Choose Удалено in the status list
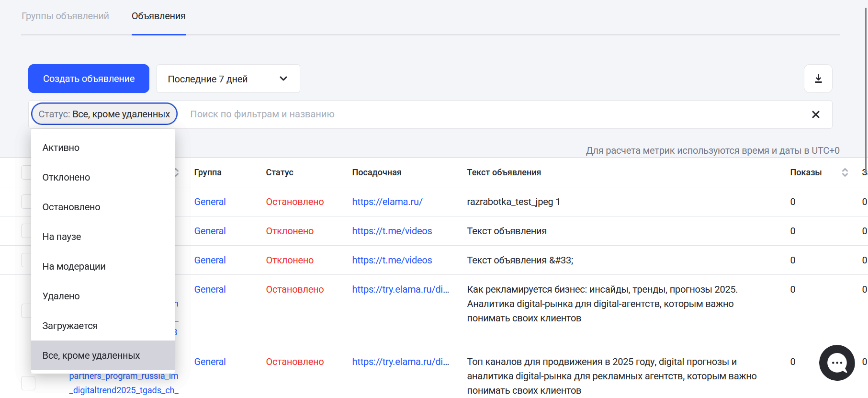This screenshot has height=398, width=868. (61, 296)
